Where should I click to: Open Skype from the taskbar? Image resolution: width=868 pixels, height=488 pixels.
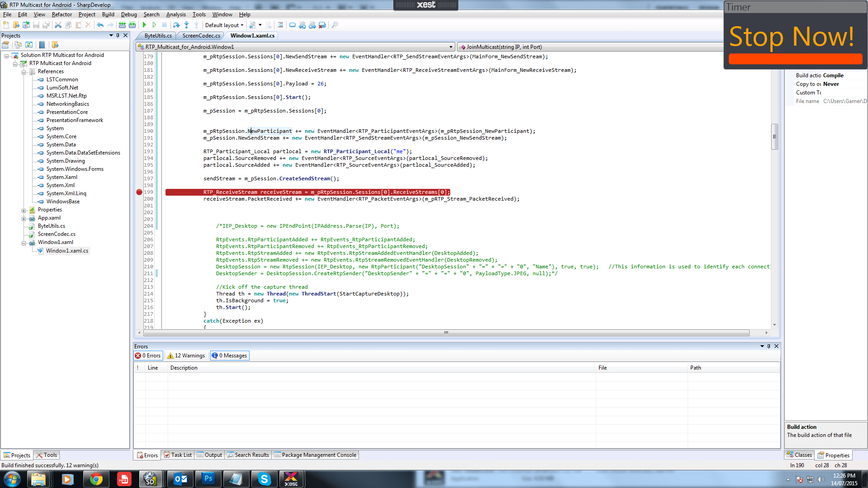click(x=264, y=479)
